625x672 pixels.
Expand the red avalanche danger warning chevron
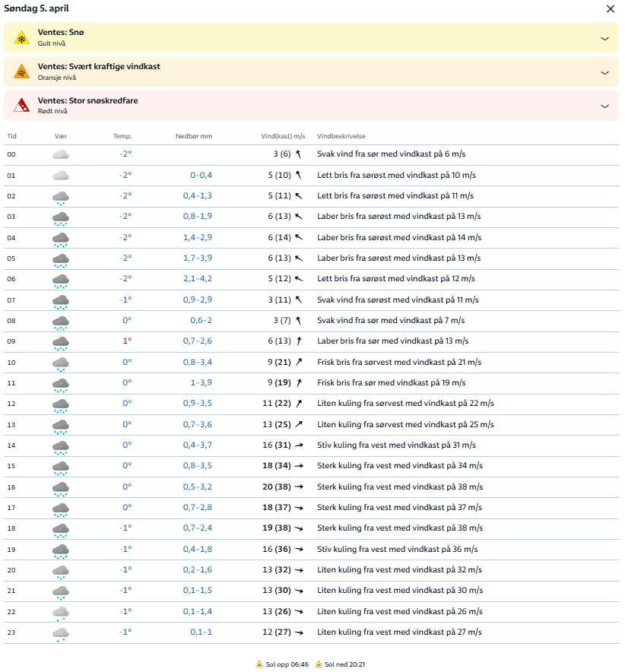point(604,106)
